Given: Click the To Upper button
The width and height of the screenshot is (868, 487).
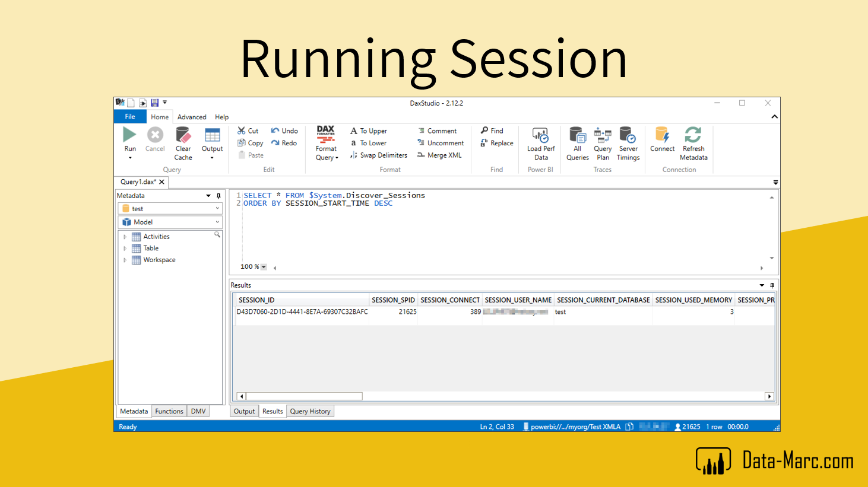Looking at the screenshot, I should pyautogui.click(x=369, y=131).
